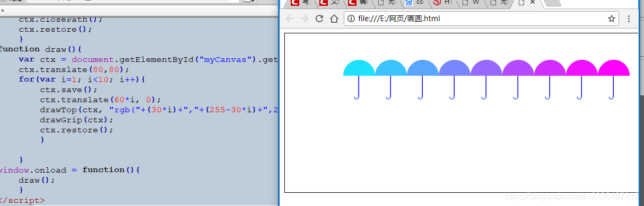Reload the 画圆.html page
This screenshot has width=644, height=206.
click(x=319, y=19)
